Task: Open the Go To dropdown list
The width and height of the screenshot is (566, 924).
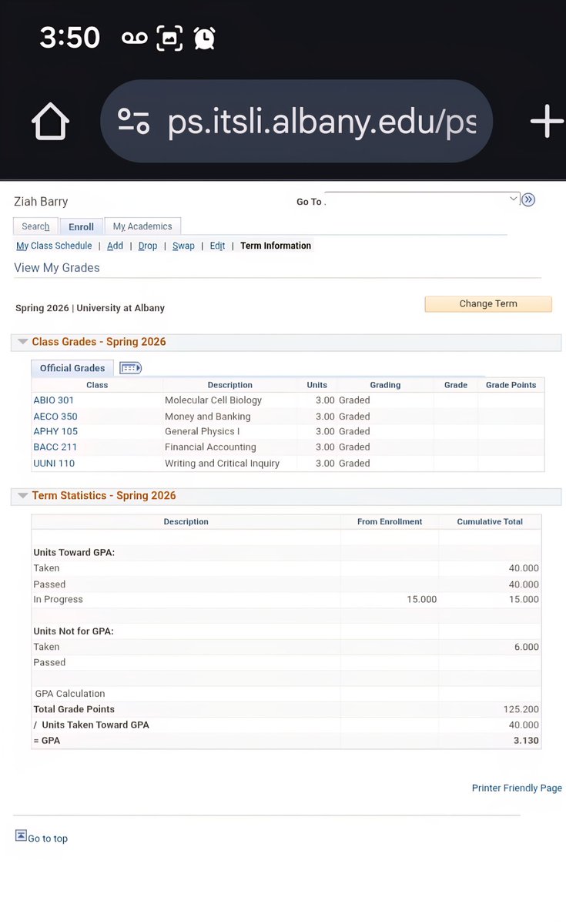Action: coord(422,199)
